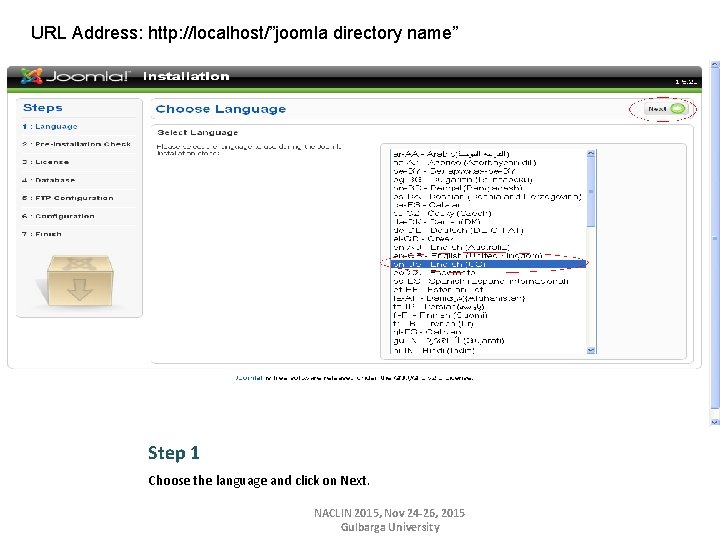Click language list scroll-up arrow
Screen dimensions: 720x540
pyautogui.click(x=591, y=153)
